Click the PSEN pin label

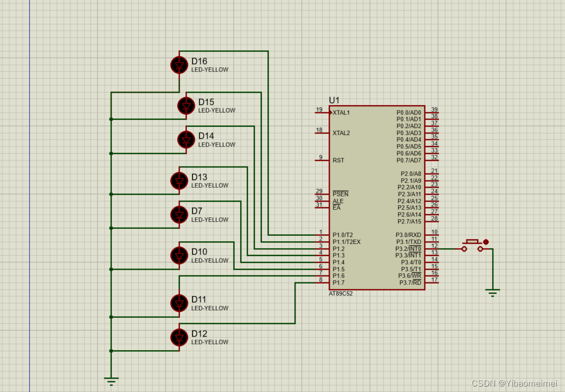340,194
